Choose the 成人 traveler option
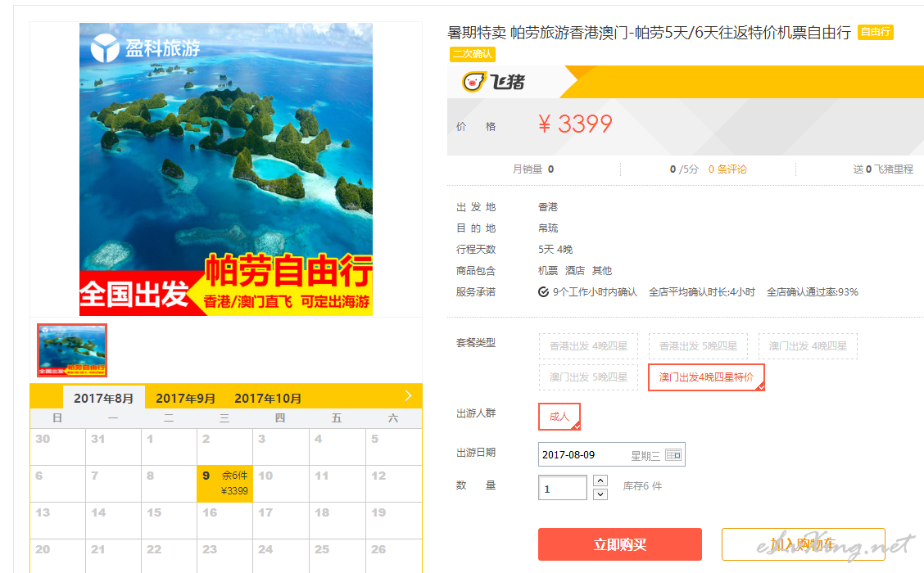This screenshot has width=924, height=573. (x=559, y=417)
